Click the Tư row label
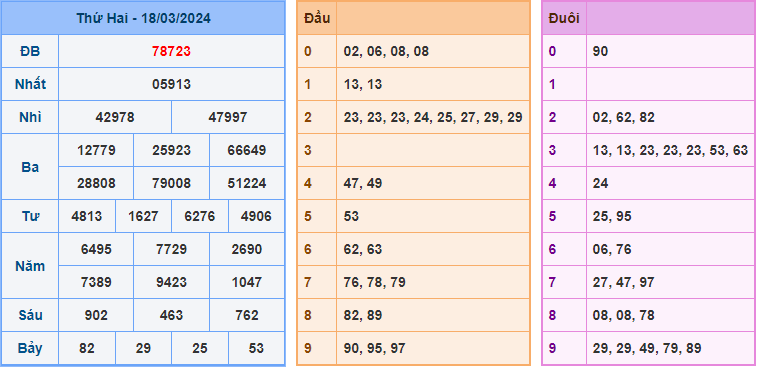Screen dimensions: 757x367 30,216
